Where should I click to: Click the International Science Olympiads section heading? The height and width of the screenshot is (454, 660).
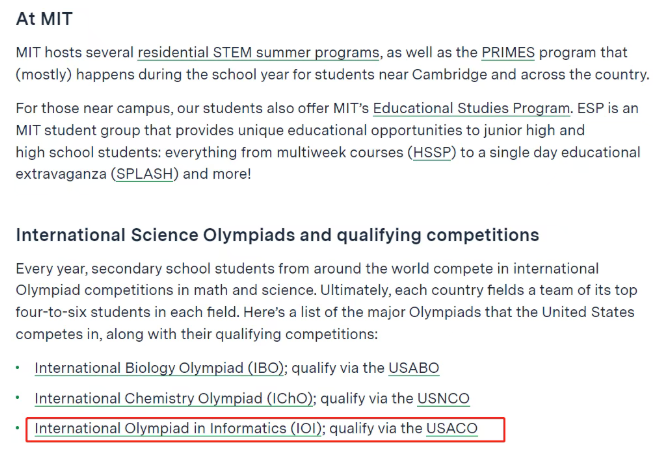[277, 236]
